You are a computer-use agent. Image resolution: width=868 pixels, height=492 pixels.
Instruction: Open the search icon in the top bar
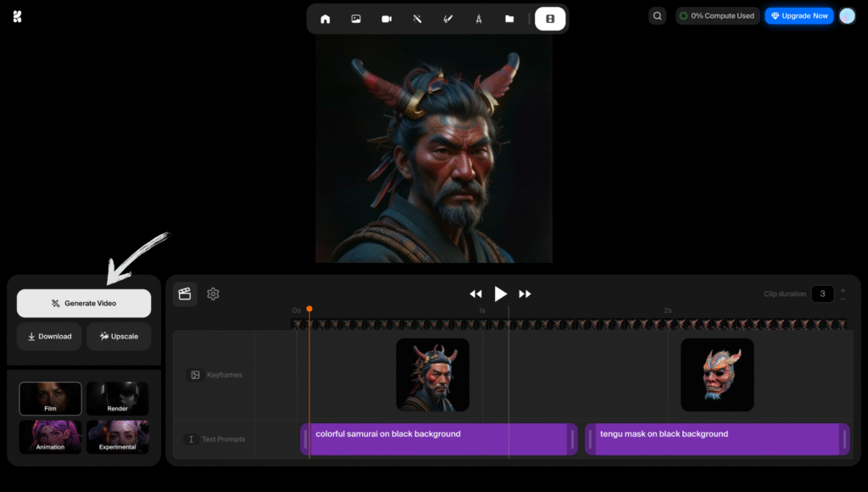[658, 15]
